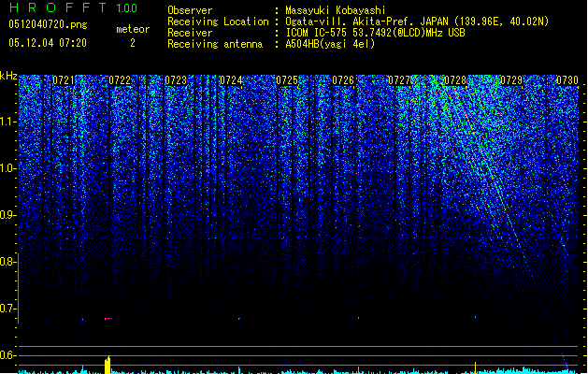Click the 0.8 kHz axis label
The height and width of the screenshot is (374, 588).
pyautogui.click(x=8, y=262)
